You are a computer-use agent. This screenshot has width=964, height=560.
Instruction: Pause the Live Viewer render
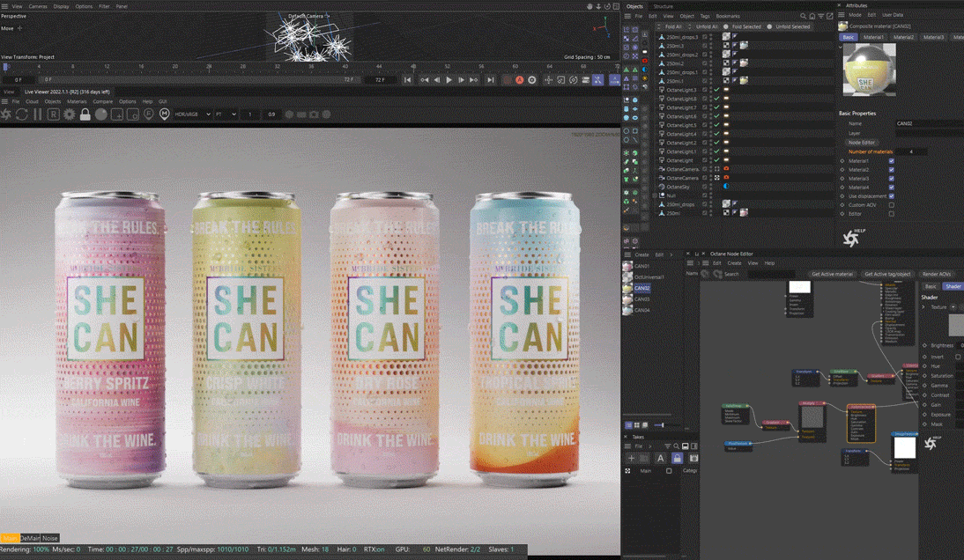pyautogui.click(x=38, y=114)
